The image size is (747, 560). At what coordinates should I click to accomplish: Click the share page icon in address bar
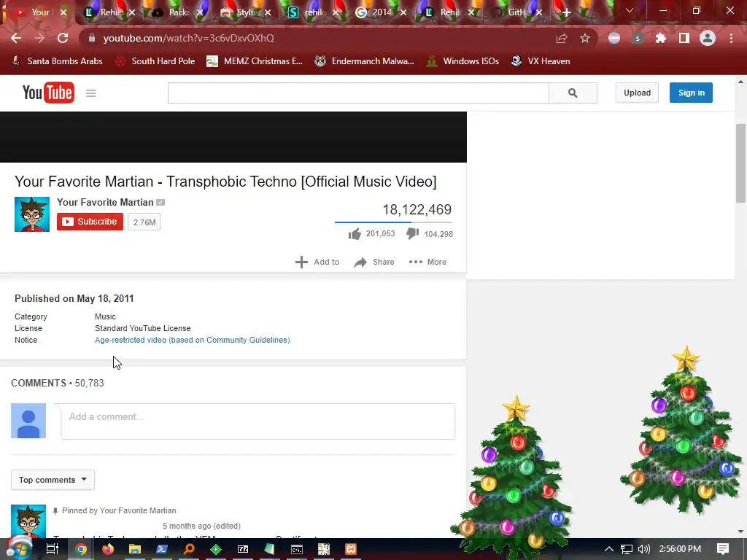click(x=562, y=39)
